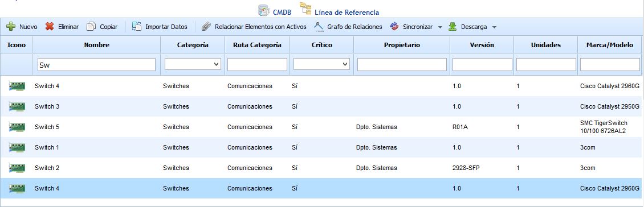Click the paperclip Relacionar Elementos con Activos icon
Image resolution: width=644 pixels, height=207 pixels.
206,27
